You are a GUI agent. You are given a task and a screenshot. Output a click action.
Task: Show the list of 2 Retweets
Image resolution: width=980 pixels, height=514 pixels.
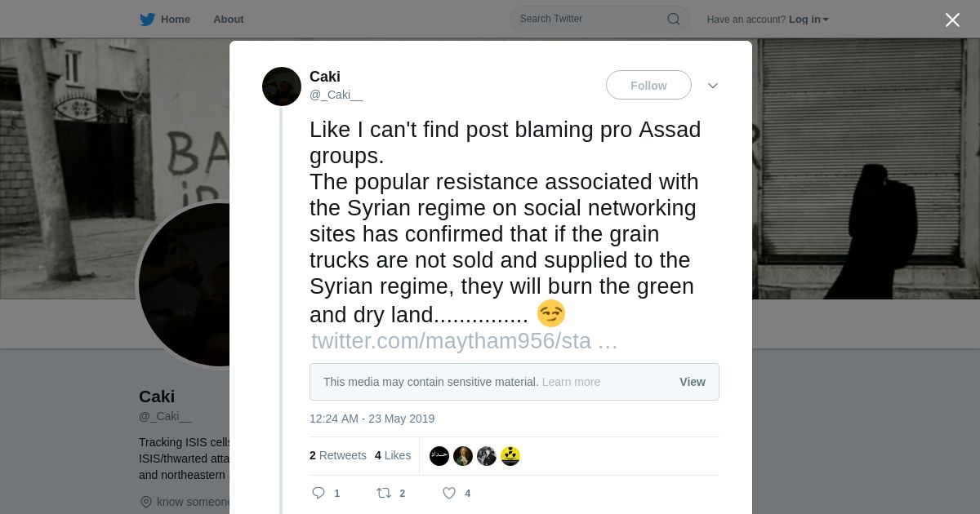(x=338, y=455)
